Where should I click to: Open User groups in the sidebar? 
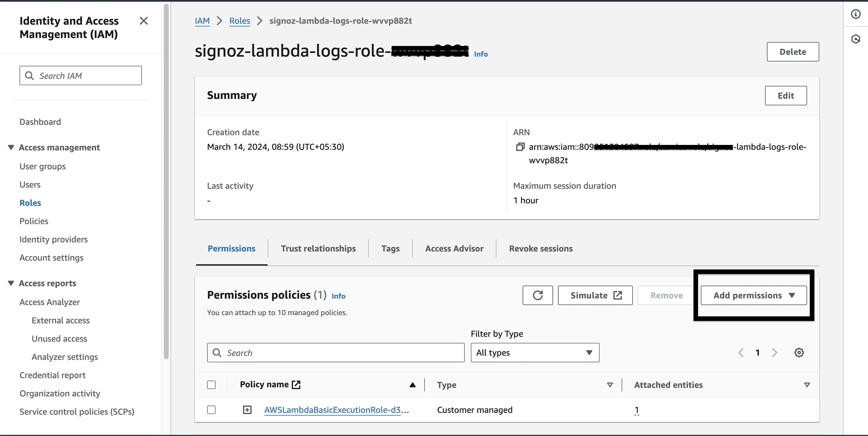pos(42,167)
